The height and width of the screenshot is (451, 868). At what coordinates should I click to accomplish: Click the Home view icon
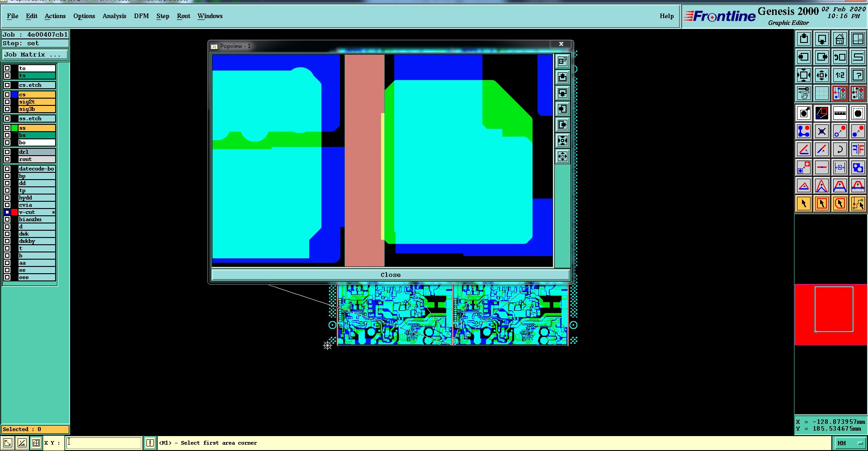(840, 39)
